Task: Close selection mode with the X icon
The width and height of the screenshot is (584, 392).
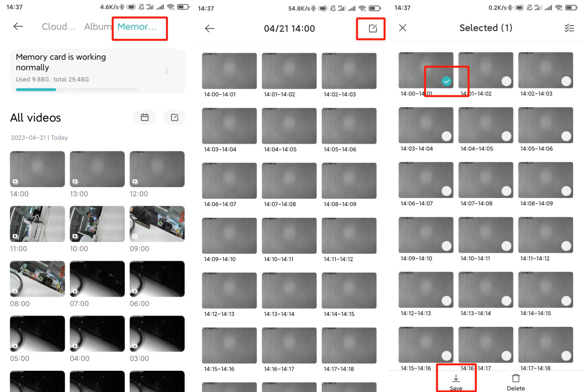Action: (403, 28)
